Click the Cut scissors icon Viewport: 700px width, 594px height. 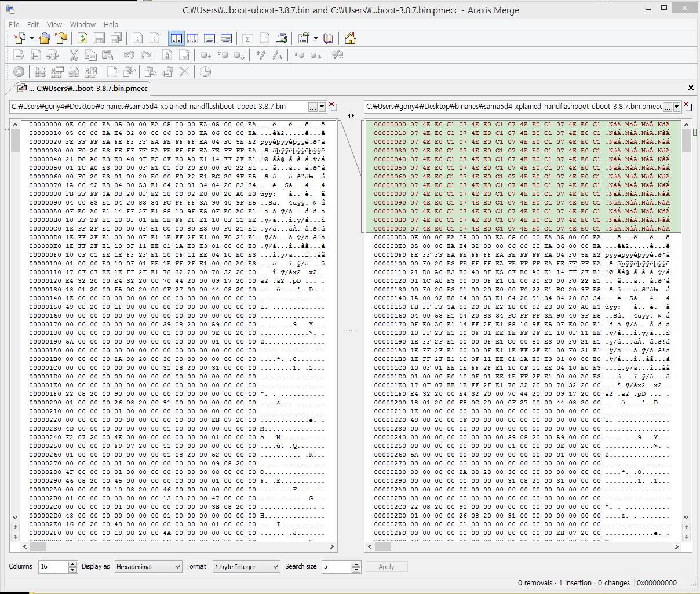74,55
